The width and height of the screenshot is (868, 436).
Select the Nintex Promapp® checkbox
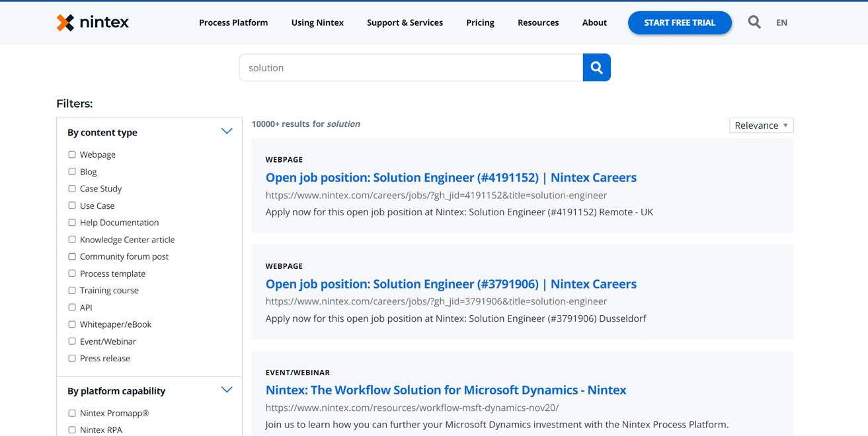[x=72, y=414]
